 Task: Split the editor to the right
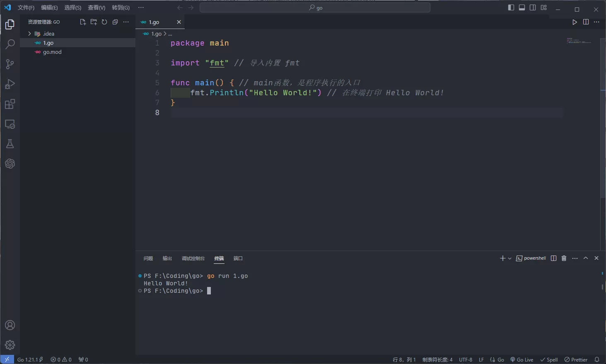pyautogui.click(x=586, y=22)
